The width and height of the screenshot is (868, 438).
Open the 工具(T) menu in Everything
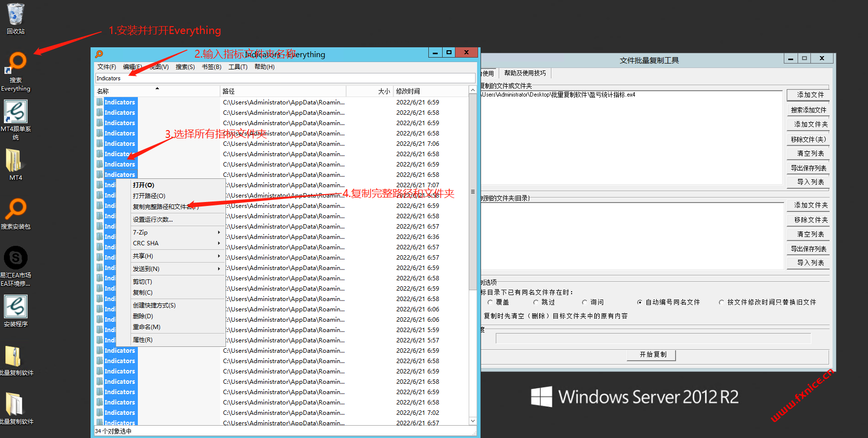pos(238,67)
